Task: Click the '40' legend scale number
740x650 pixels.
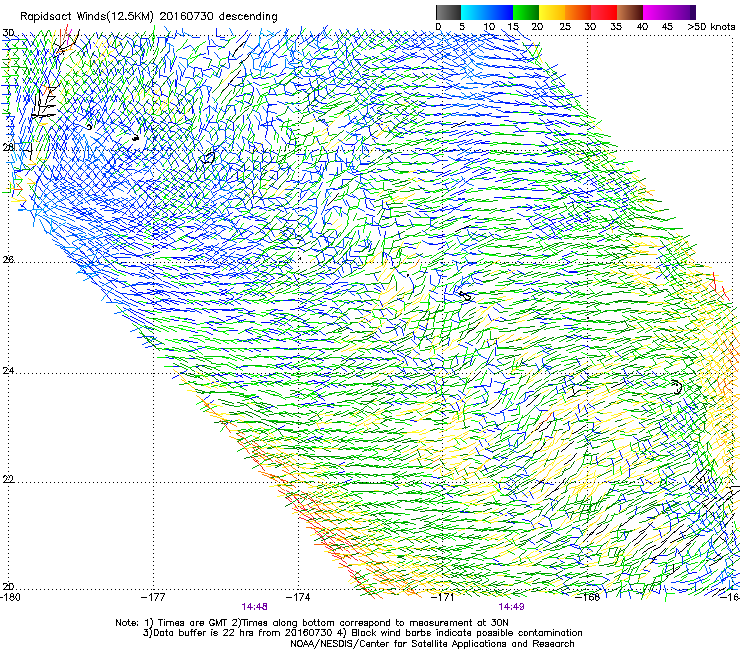Action: [642, 26]
